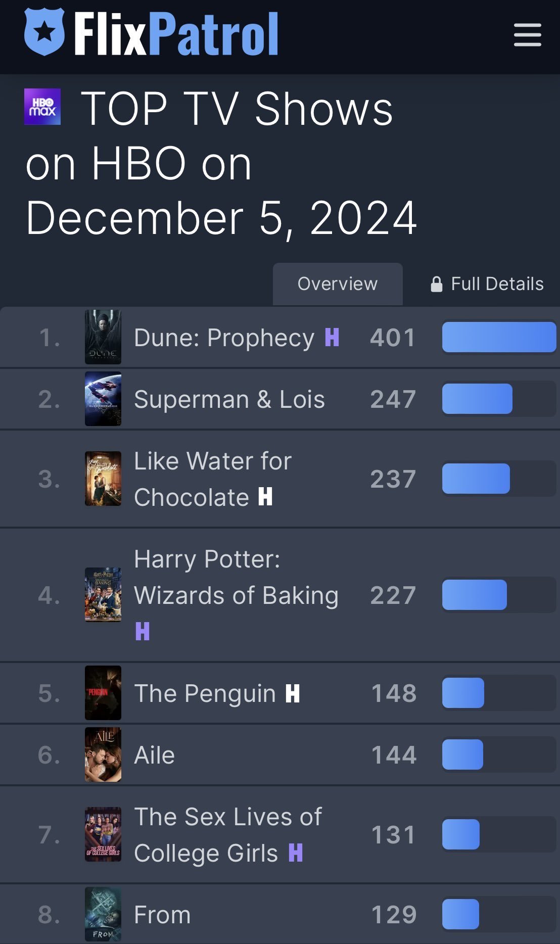The height and width of the screenshot is (944, 560).
Task: Click The Sex Lives of College Girls poster
Action: [103, 834]
